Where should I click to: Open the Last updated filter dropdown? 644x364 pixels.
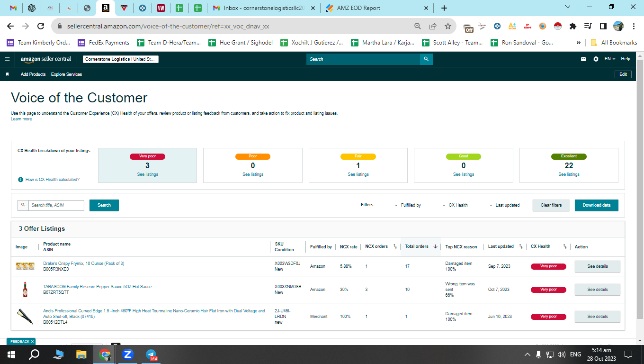pyautogui.click(x=504, y=205)
